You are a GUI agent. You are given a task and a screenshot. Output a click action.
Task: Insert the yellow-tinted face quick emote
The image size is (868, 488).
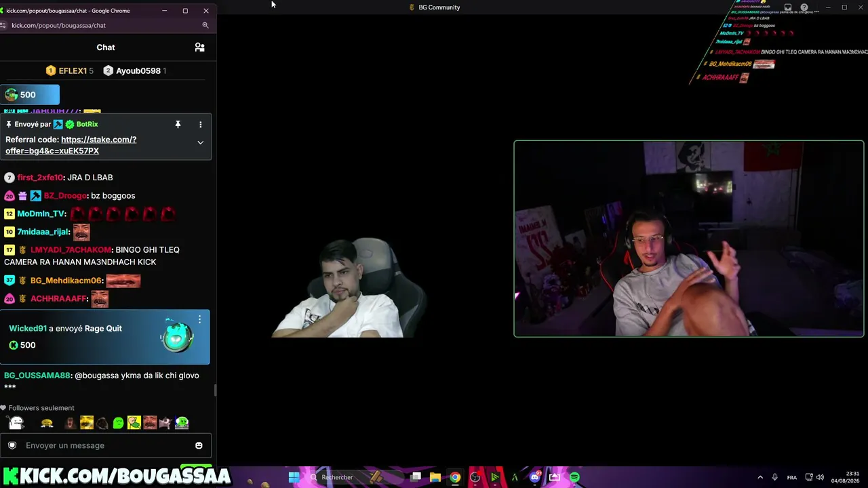(x=86, y=424)
